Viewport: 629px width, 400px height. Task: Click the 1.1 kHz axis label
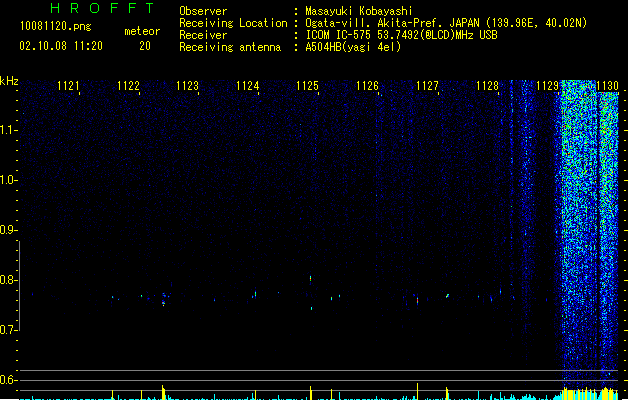point(8,130)
